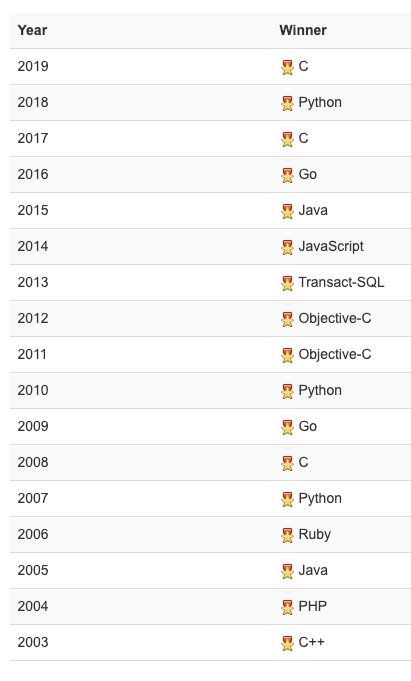Screen dimensions: 411x681
Task: Click the C winner text for 2017
Action: point(303,138)
